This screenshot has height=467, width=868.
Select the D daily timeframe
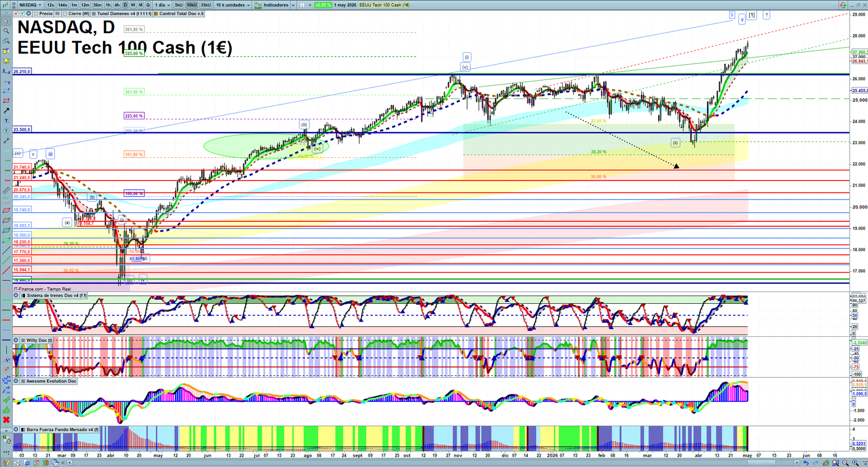(x=125, y=5)
